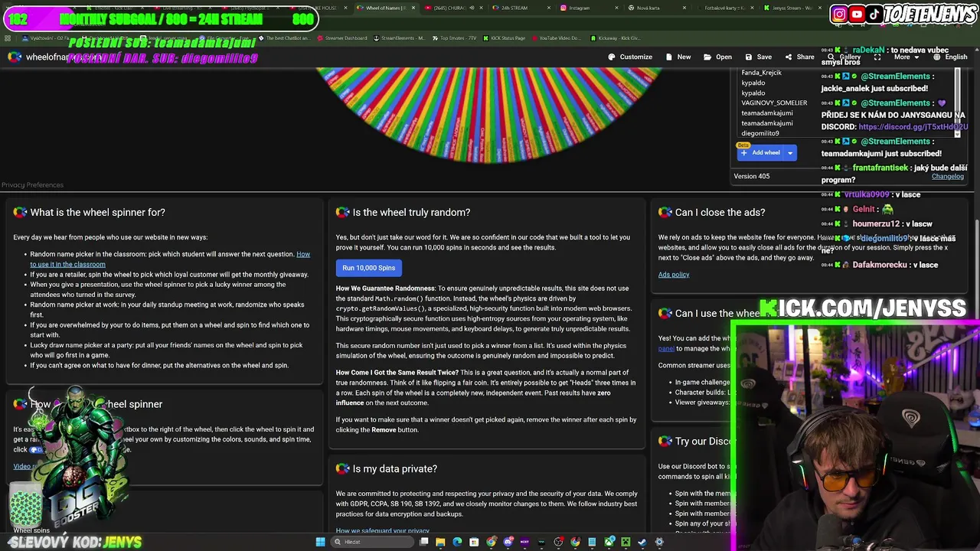Save the current wheel
The width and height of the screenshot is (980, 551).
point(758,57)
